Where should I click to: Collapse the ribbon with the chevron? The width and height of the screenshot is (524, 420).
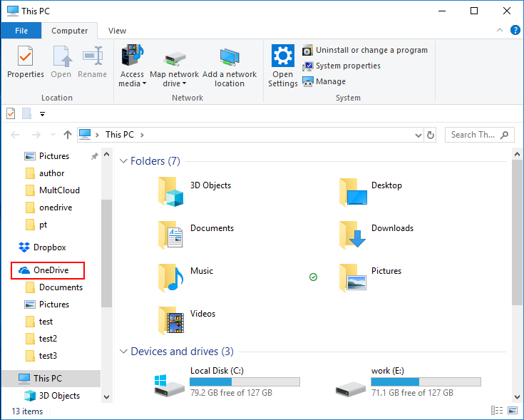[500, 30]
